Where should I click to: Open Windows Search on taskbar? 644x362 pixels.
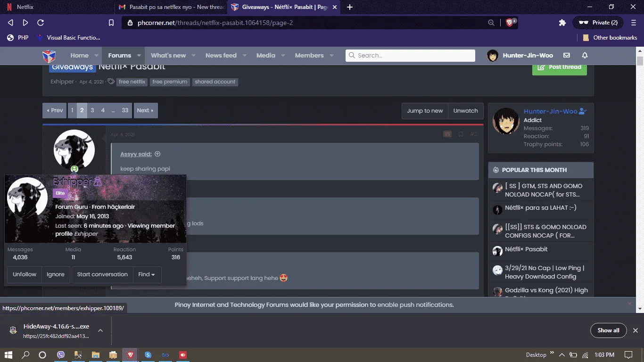coord(25,354)
